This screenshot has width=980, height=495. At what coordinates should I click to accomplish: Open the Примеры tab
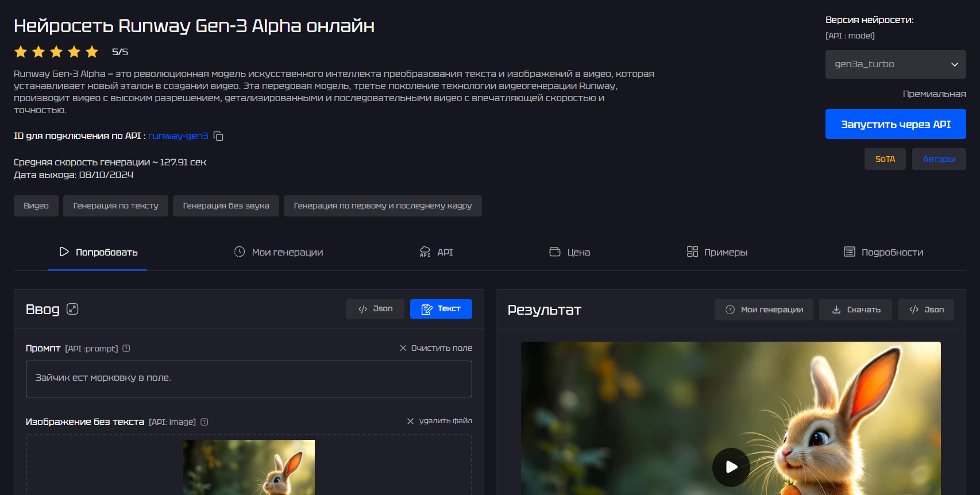717,252
